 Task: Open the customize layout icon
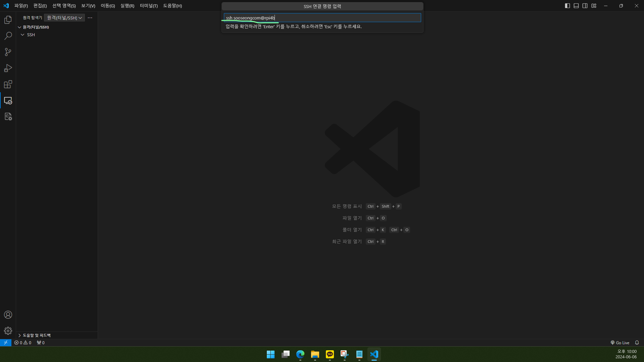coord(594,6)
